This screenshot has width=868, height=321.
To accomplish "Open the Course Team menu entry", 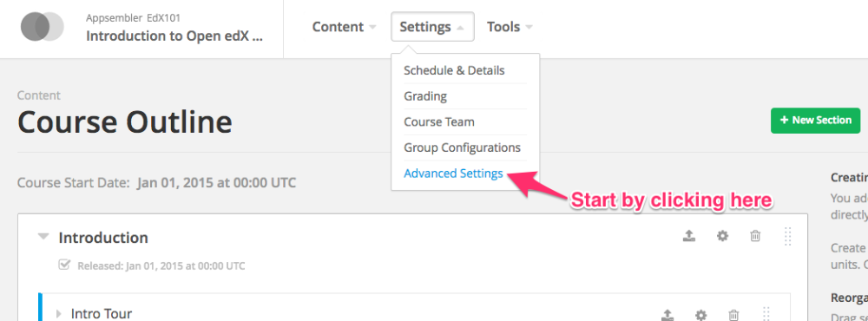I will (439, 121).
